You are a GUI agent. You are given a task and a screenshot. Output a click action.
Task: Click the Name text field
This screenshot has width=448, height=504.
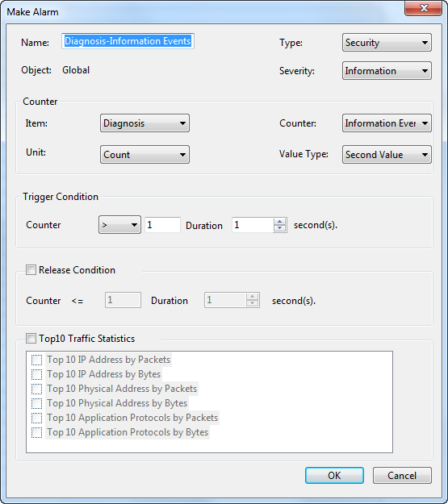(x=128, y=41)
